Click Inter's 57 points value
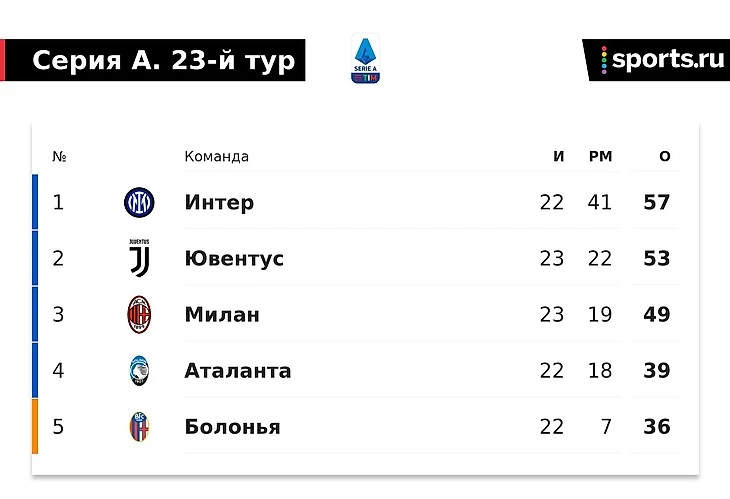This screenshot has height=499, width=730. 657,203
